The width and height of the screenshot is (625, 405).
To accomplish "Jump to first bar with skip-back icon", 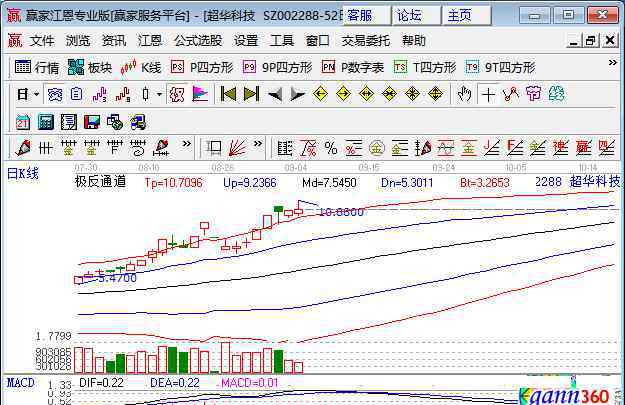I will pyautogui.click(x=228, y=94).
